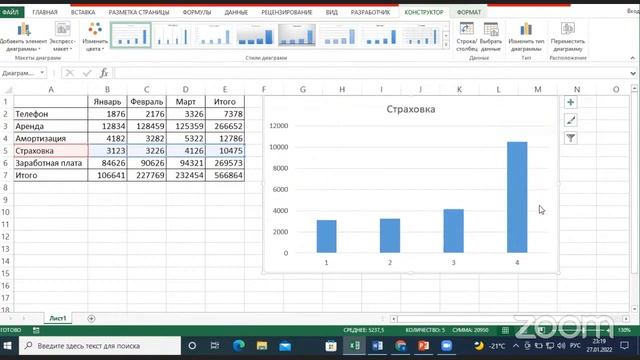
Task: Click the Insert Function fx icon
Action: [x=104, y=73]
